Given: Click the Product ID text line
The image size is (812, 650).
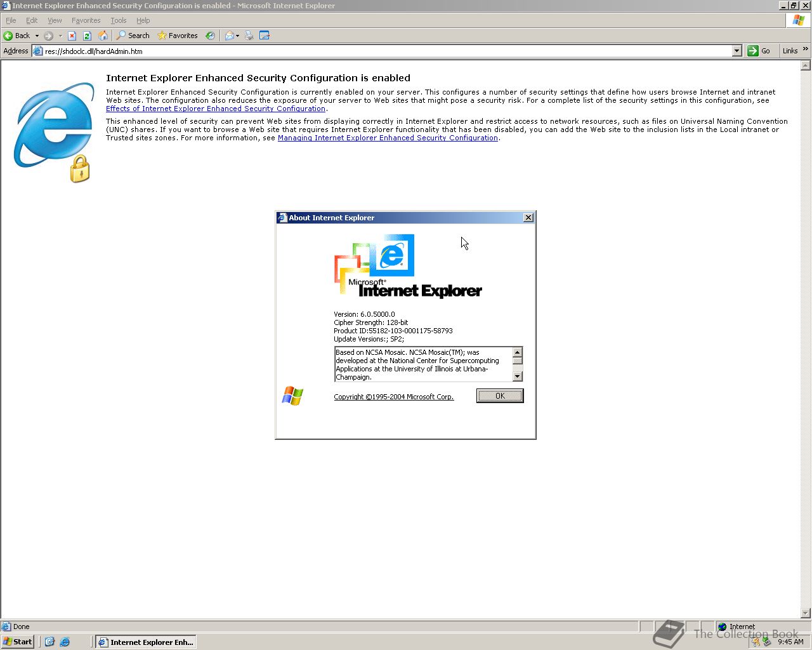Looking at the screenshot, I should click(x=393, y=331).
